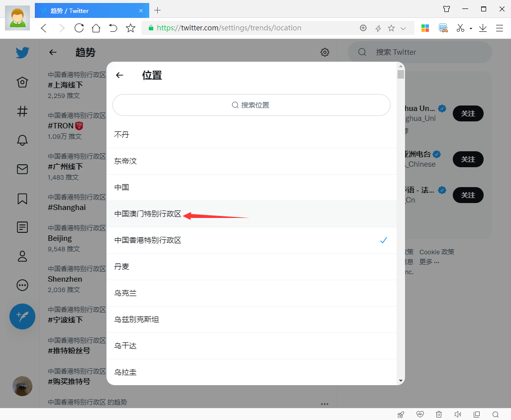Click the browser back navigation arrow

click(x=44, y=28)
